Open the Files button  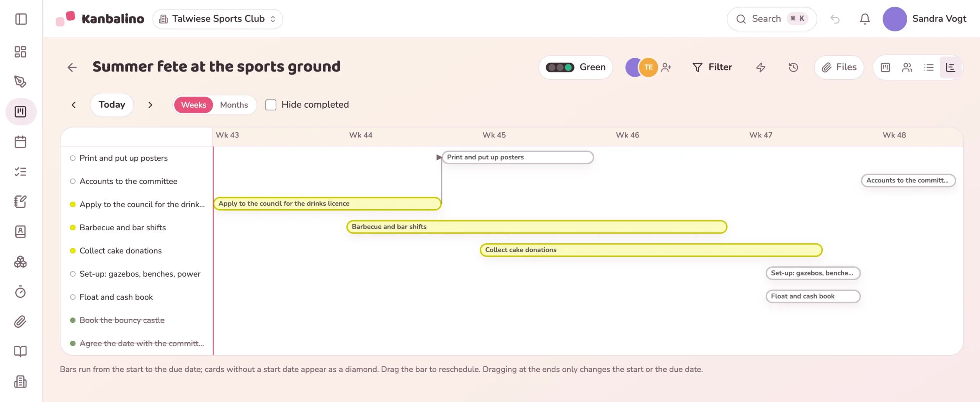tap(839, 67)
